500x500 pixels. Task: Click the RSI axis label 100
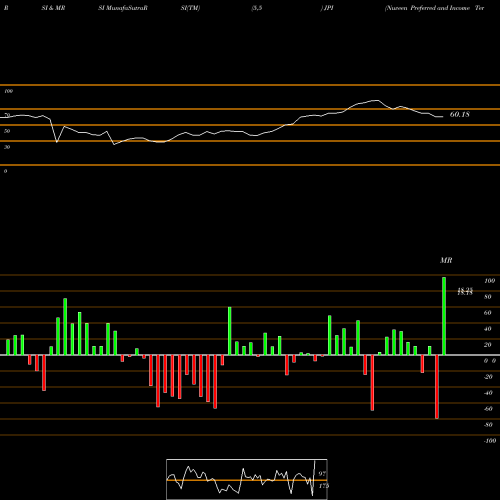pos(9,91)
